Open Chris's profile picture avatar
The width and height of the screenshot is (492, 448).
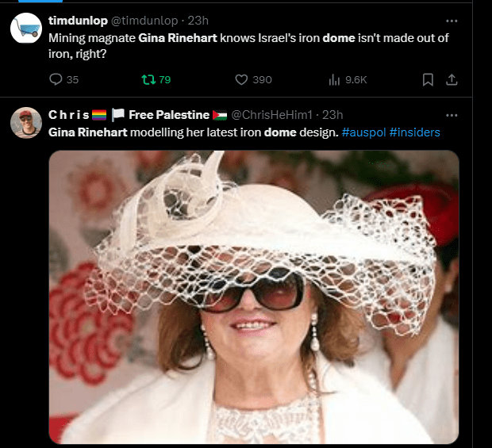(x=26, y=122)
